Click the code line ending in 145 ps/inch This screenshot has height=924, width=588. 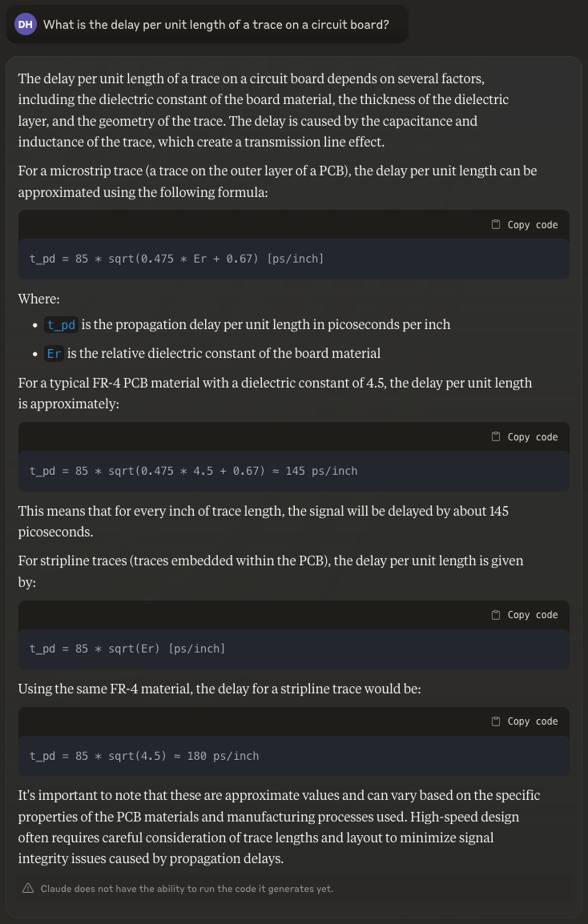193,471
